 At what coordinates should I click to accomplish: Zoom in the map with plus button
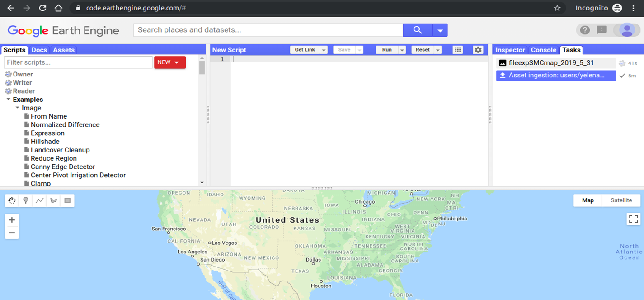click(x=12, y=220)
